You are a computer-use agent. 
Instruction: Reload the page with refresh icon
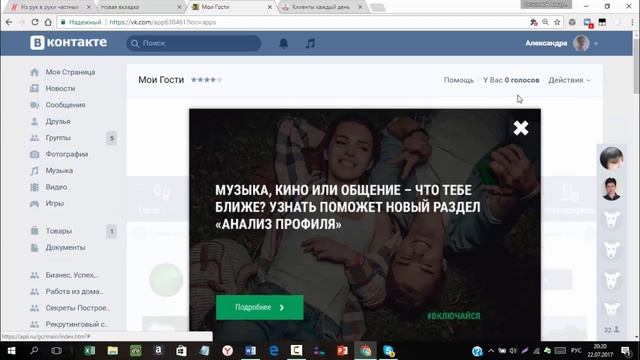(x=35, y=22)
